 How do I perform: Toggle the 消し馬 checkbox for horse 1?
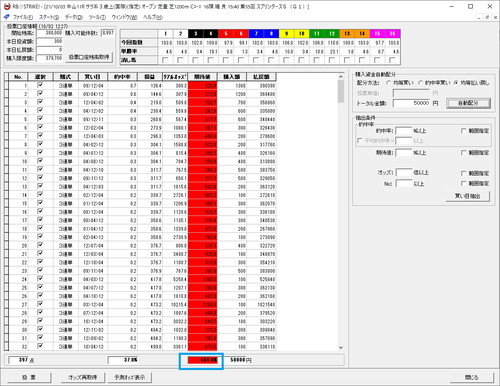[165, 60]
